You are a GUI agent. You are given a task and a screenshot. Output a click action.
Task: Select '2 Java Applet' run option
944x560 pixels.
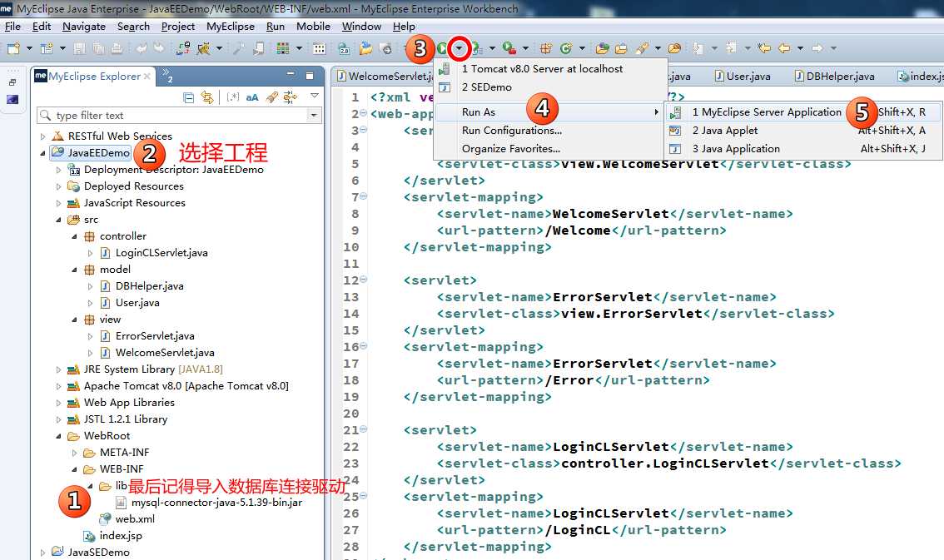(x=803, y=131)
